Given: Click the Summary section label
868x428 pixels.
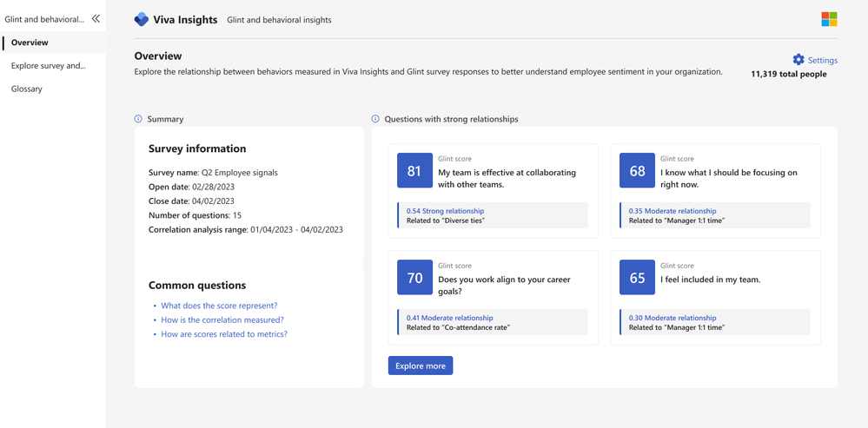Looking at the screenshot, I should click(165, 119).
